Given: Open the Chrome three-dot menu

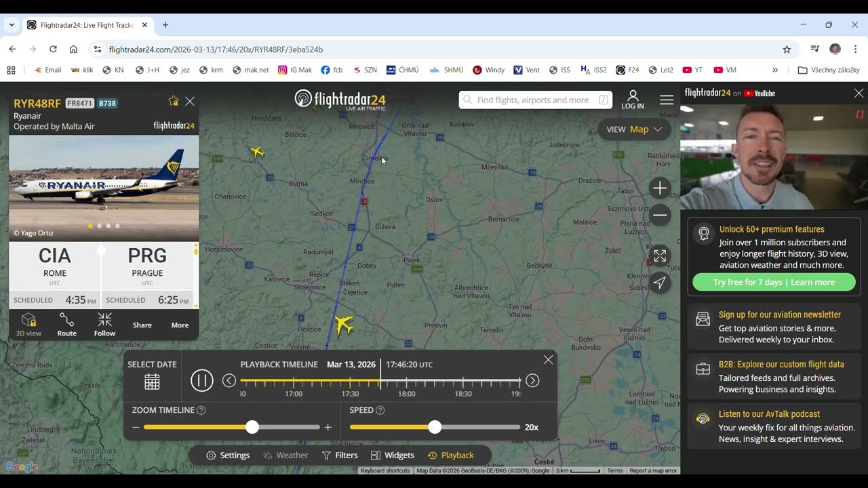Looking at the screenshot, I should (x=856, y=49).
